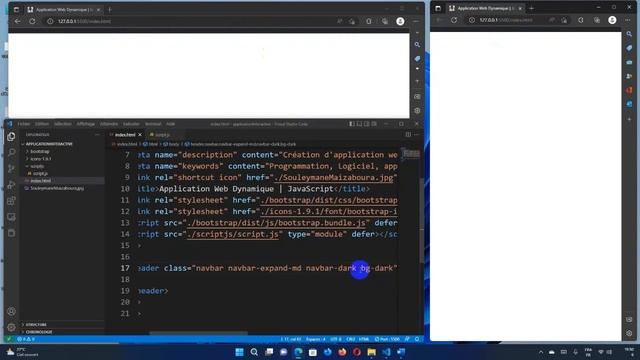Open the Affichage menu in VS Code
Viewport: 640px width, 360px height.
[86, 124]
